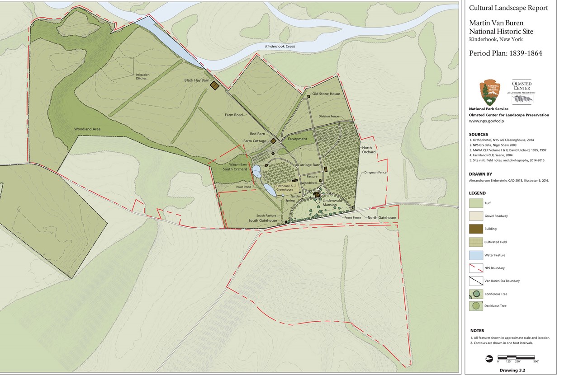This screenshot has height=375, width=588.
Task: Click the Woodshed map label
Action: (309, 183)
